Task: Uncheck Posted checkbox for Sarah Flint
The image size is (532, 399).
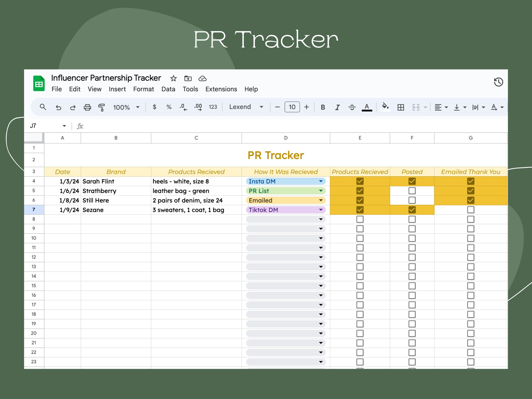Action: [x=412, y=181]
